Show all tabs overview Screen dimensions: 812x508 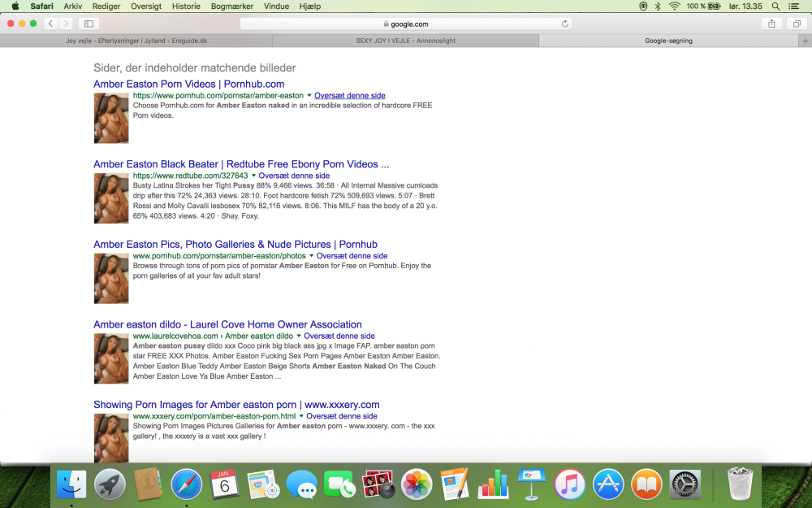pyautogui.click(x=797, y=24)
